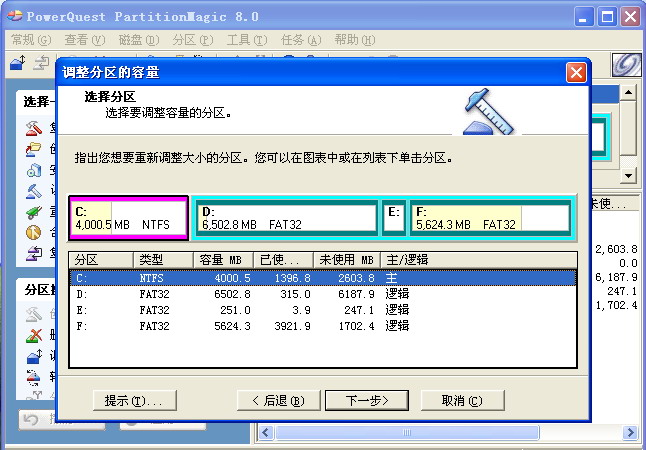Click the blue hammer resize task sidebar icon
This screenshot has width=646, height=450.
33,191
